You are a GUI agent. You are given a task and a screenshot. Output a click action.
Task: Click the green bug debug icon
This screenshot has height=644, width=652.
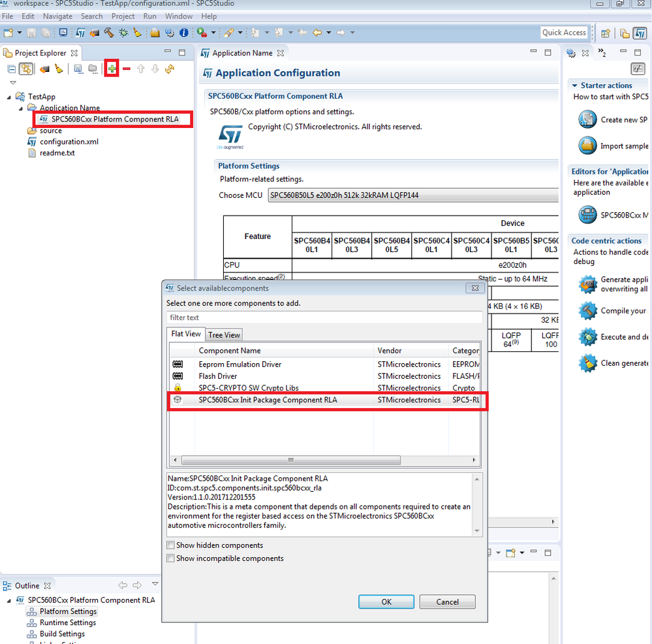(123, 33)
